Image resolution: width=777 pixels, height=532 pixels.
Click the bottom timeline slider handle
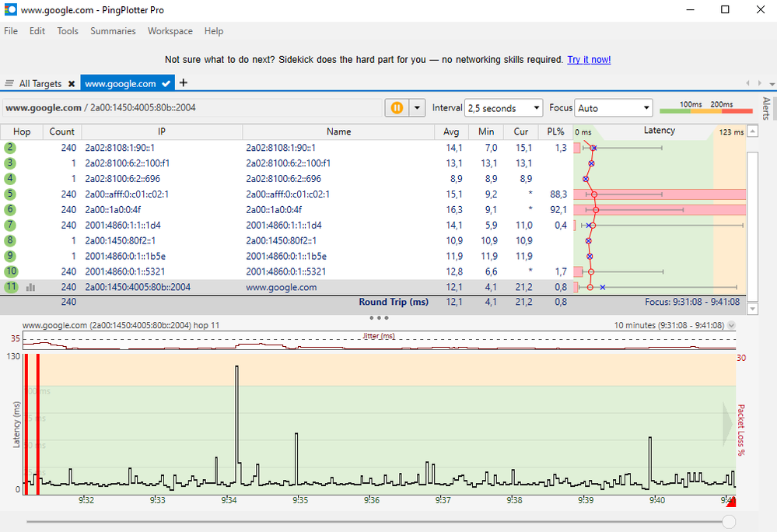(729, 521)
